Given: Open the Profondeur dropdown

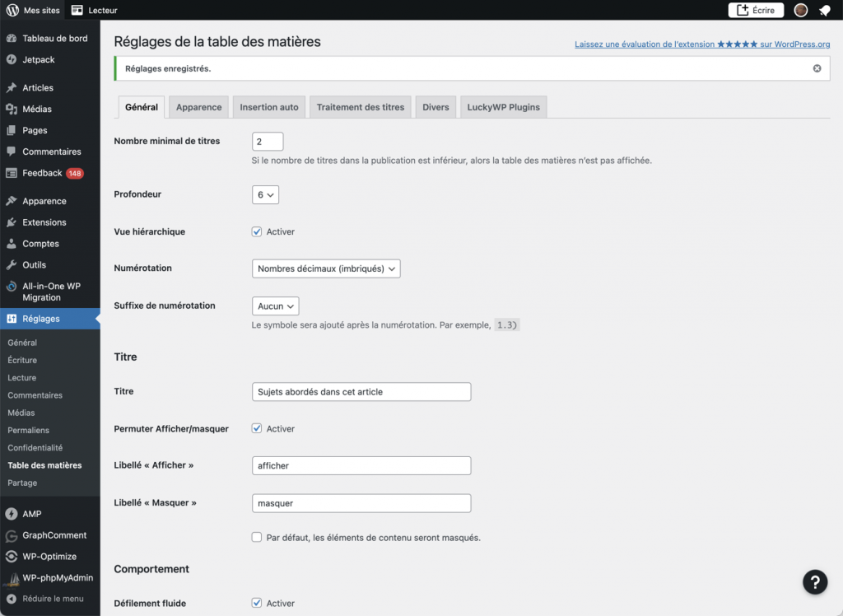Looking at the screenshot, I should (x=265, y=194).
